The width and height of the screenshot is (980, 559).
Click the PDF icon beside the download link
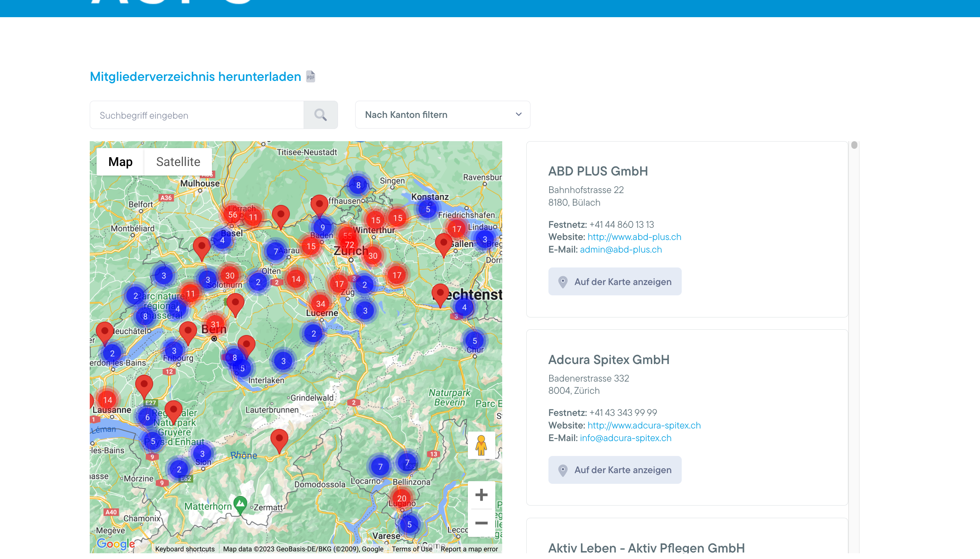(310, 76)
